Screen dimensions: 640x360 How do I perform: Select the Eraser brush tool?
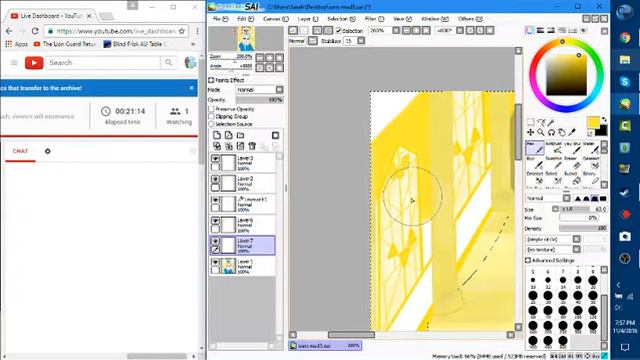(573, 162)
